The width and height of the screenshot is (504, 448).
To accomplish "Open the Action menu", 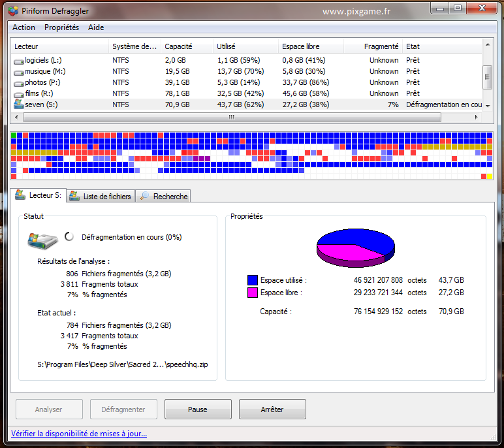I will [24, 27].
